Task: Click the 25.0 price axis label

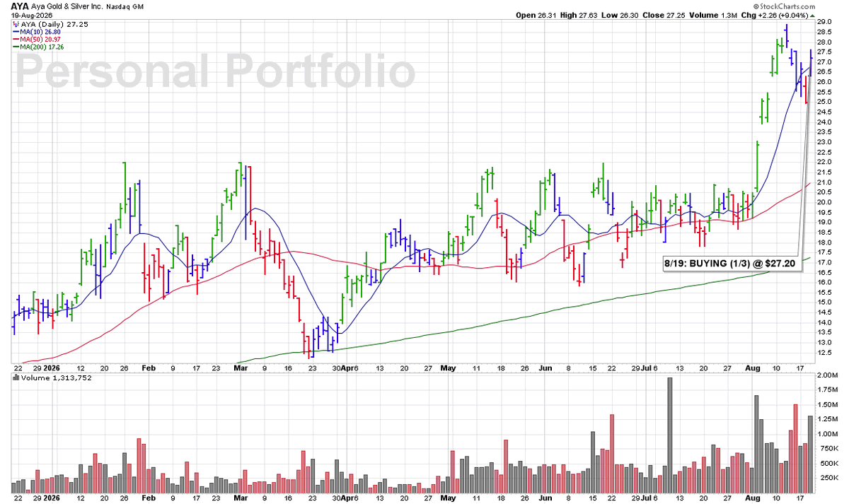Action: click(824, 102)
